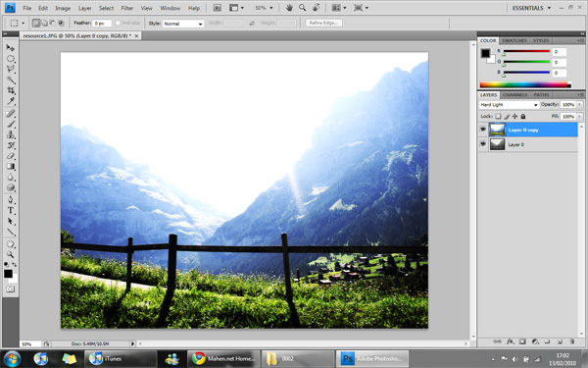
Task: Switch to the Channels tab
Action: click(x=514, y=95)
